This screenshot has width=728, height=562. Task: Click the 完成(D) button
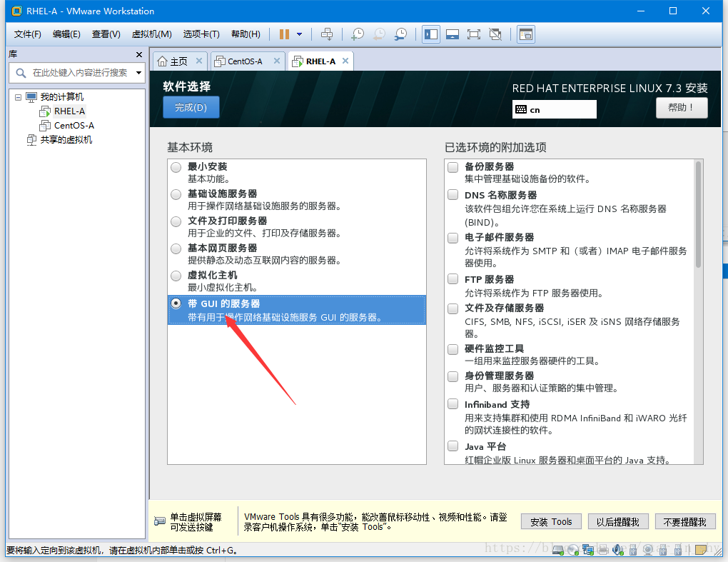point(191,107)
